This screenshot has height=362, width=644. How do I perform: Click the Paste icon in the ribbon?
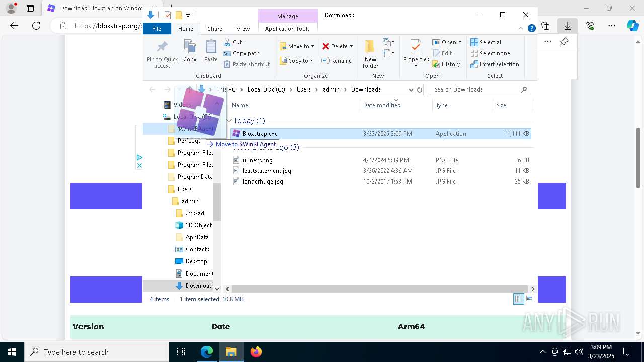click(x=211, y=51)
